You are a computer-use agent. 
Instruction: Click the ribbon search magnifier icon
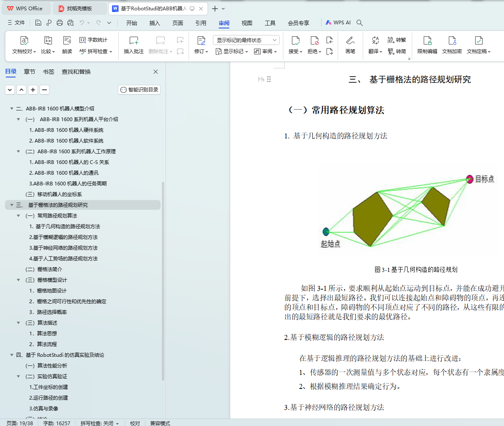tap(359, 23)
